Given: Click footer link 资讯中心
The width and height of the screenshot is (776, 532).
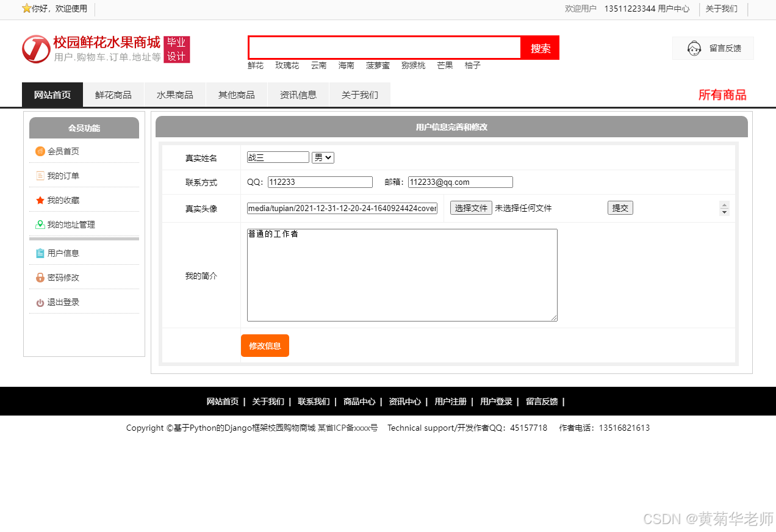Looking at the screenshot, I should point(405,401).
